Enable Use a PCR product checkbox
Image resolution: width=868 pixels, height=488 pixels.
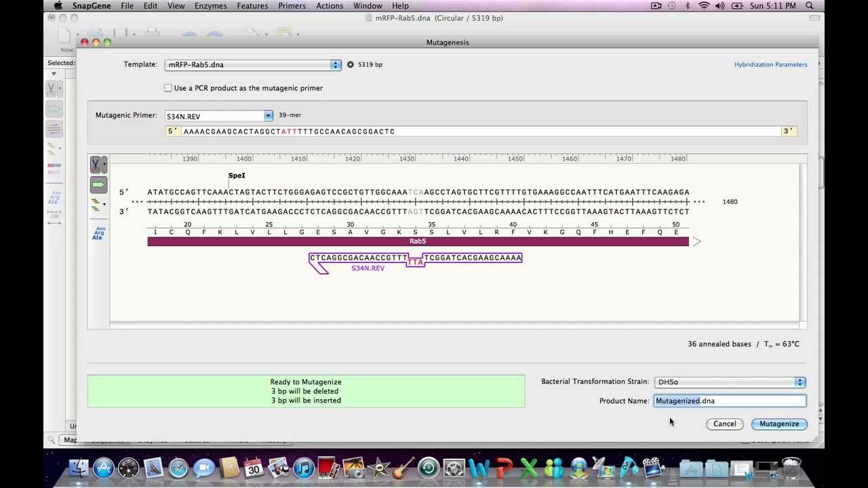point(168,88)
